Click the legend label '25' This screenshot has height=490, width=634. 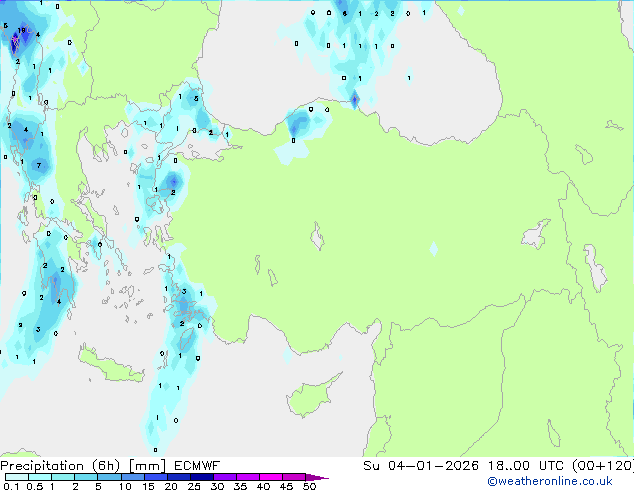(194, 486)
